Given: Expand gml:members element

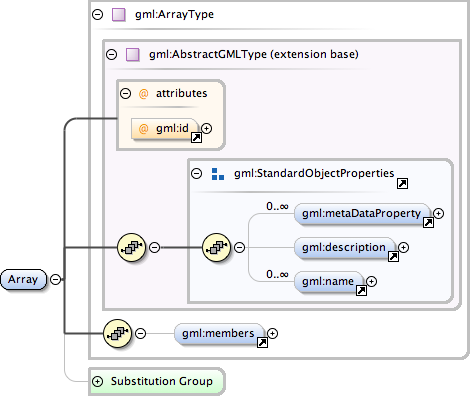Looking at the screenshot, I should click(x=273, y=333).
